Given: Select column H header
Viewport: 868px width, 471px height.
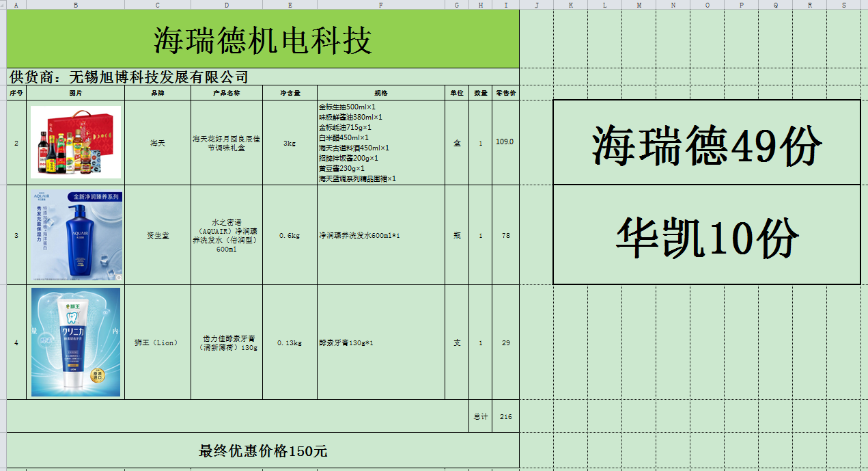Looking at the screenshot, I should coord(481,5).
